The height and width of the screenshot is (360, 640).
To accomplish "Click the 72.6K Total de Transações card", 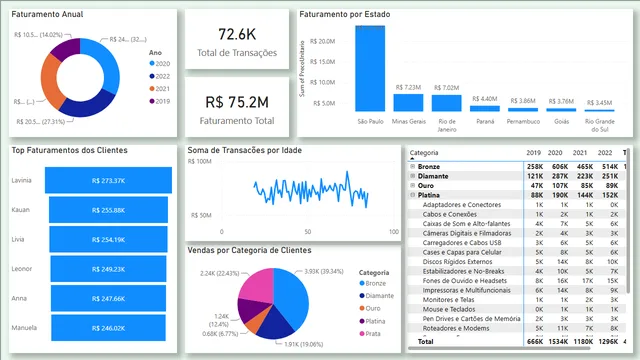I will pos(237,40).
